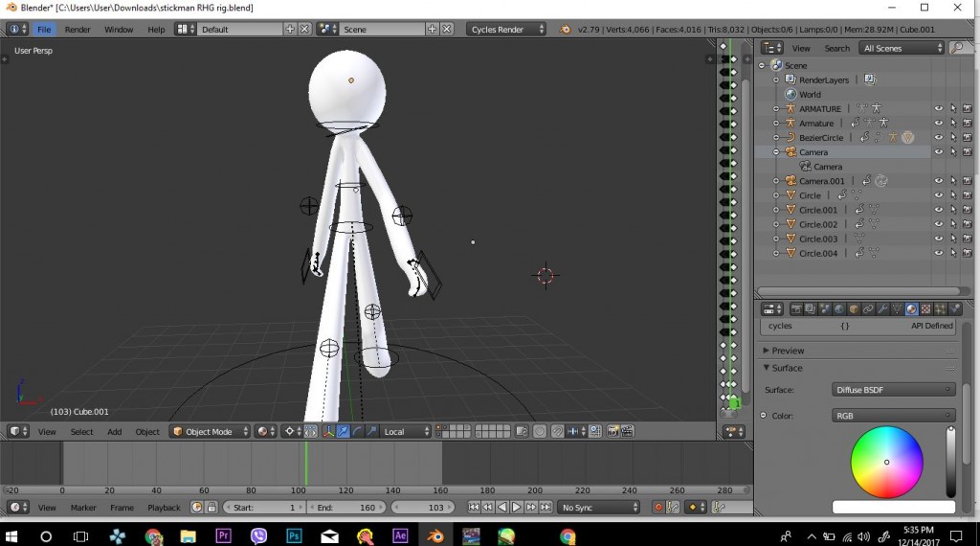The height and width of the screenshot is (546, 980).
Task: Open the Windows Start menu
Action: tap(11, 536)
